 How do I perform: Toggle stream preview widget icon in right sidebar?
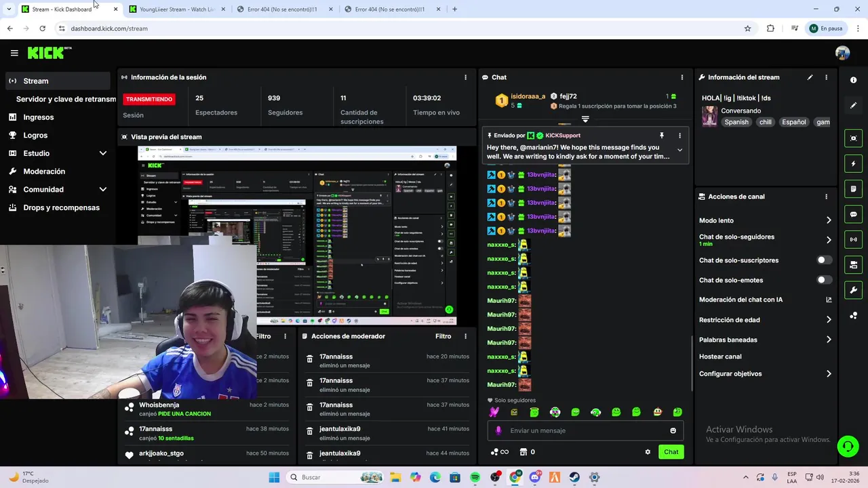click(x=853, y=138)
